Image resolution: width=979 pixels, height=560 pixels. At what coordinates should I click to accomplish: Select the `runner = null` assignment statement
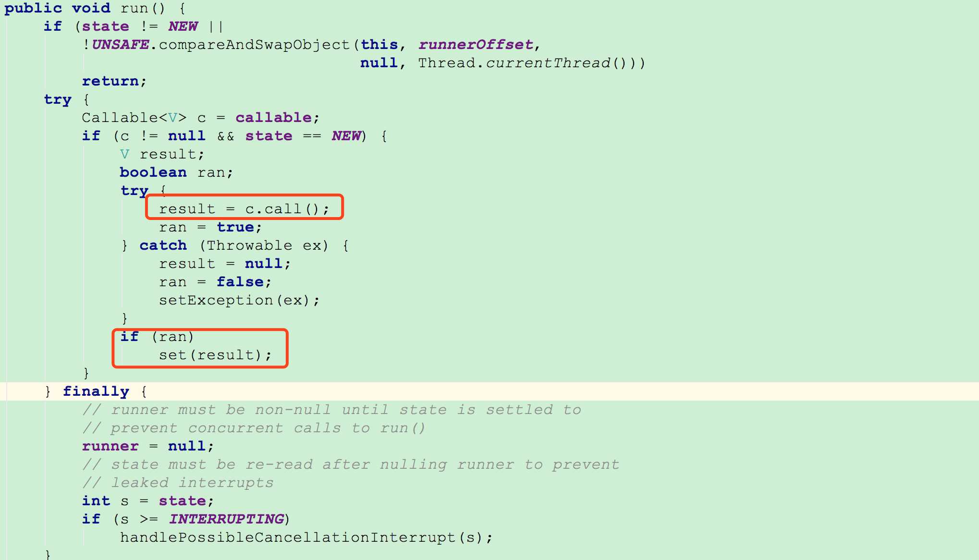[135, 444]
